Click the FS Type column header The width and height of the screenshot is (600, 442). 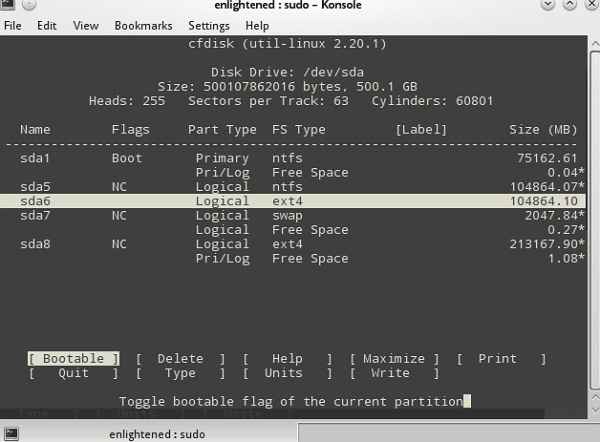click(x=298, y=130)
